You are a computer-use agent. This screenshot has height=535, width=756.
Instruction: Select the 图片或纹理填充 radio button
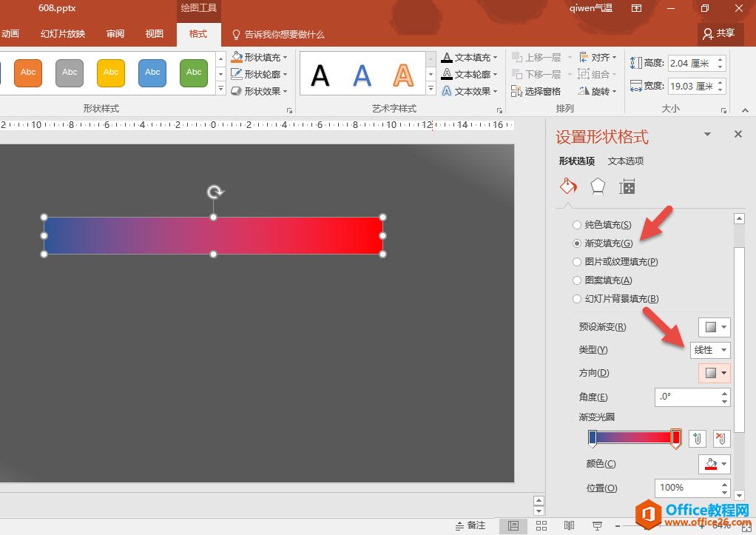[578, 262]
